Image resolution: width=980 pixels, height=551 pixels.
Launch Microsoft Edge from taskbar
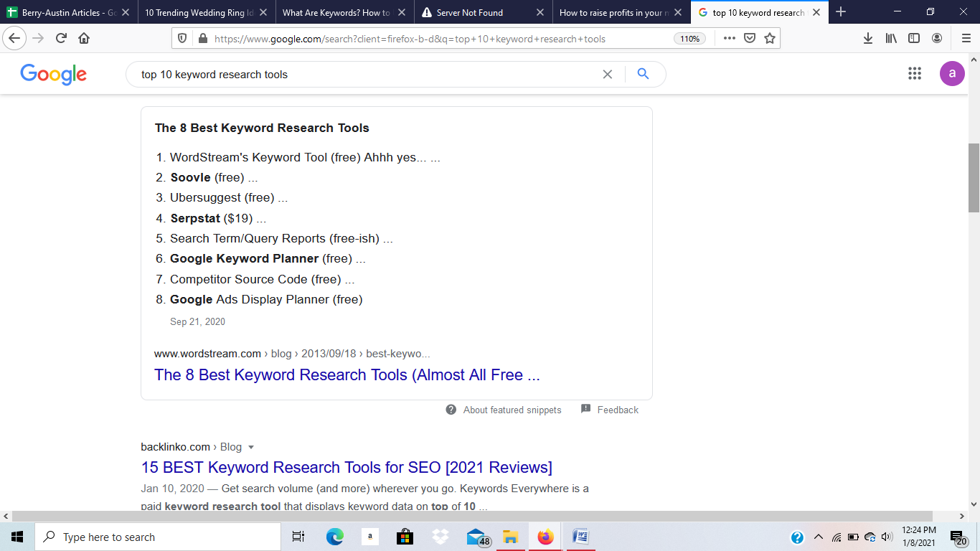[x=334, y=537]
